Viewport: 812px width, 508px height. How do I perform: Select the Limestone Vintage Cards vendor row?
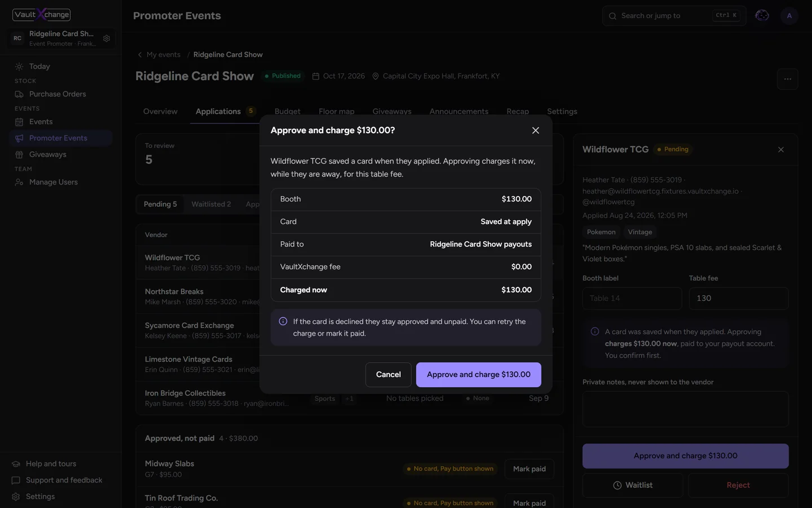pyautogui.click(x=350, y=364)
